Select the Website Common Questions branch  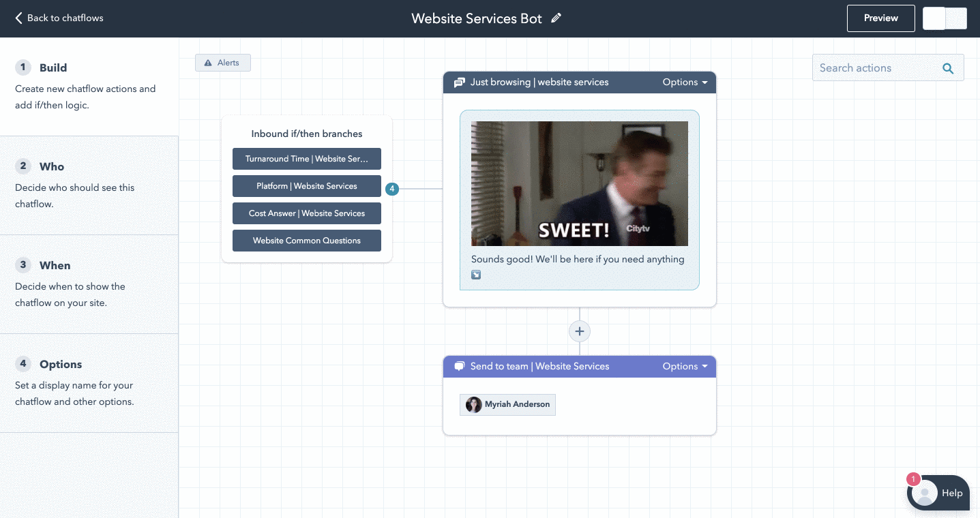[x=307, y=241]
